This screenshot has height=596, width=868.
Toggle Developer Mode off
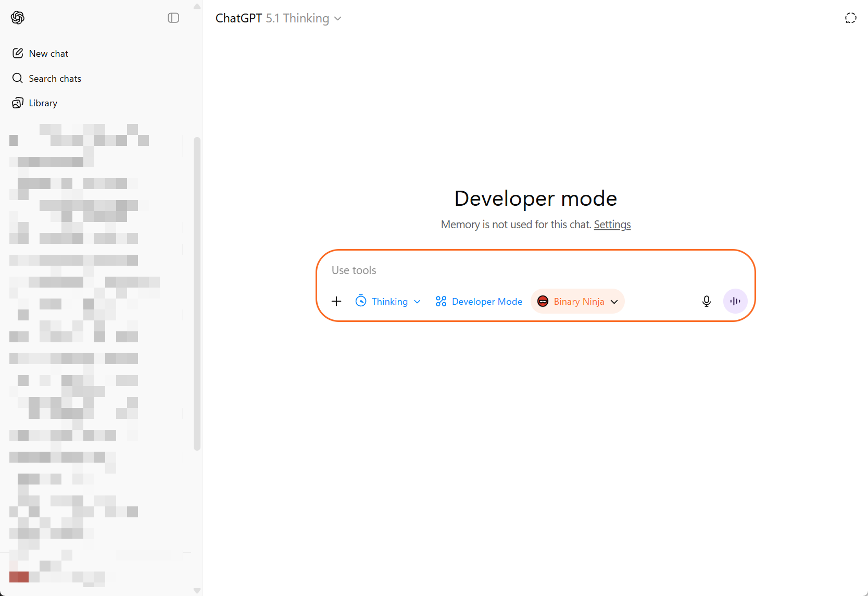click(x=478, y=301)
